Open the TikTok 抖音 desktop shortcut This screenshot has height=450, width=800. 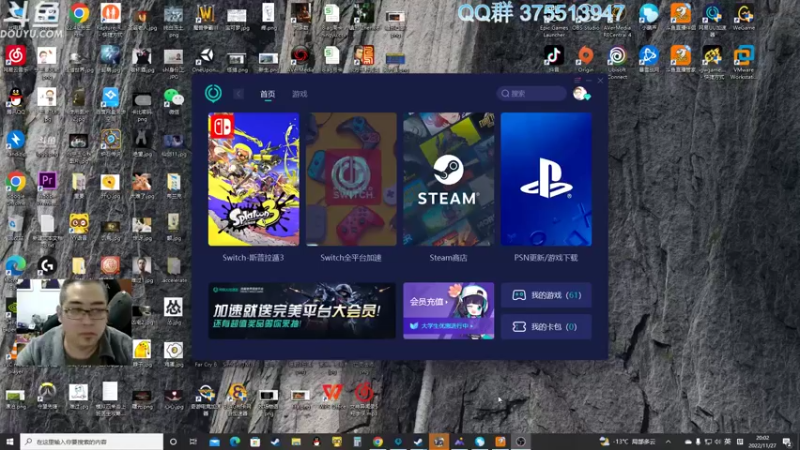[x=554, y=58]
